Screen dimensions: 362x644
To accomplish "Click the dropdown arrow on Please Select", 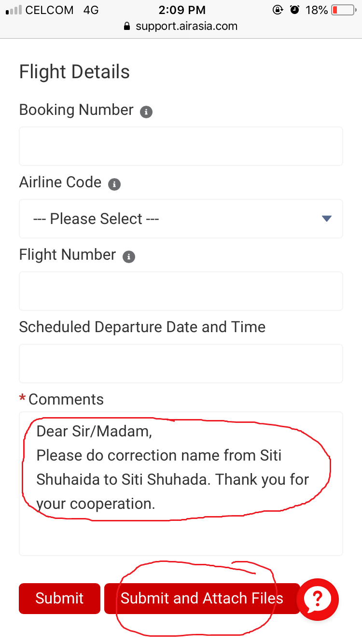I will click(x=326, y=219).
